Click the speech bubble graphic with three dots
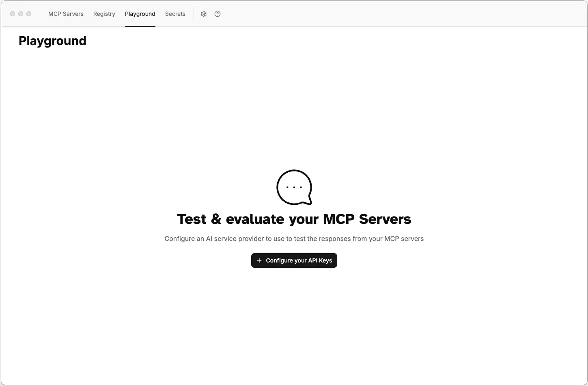This screenshot has width=588, height=386. [x=294, y=187]
